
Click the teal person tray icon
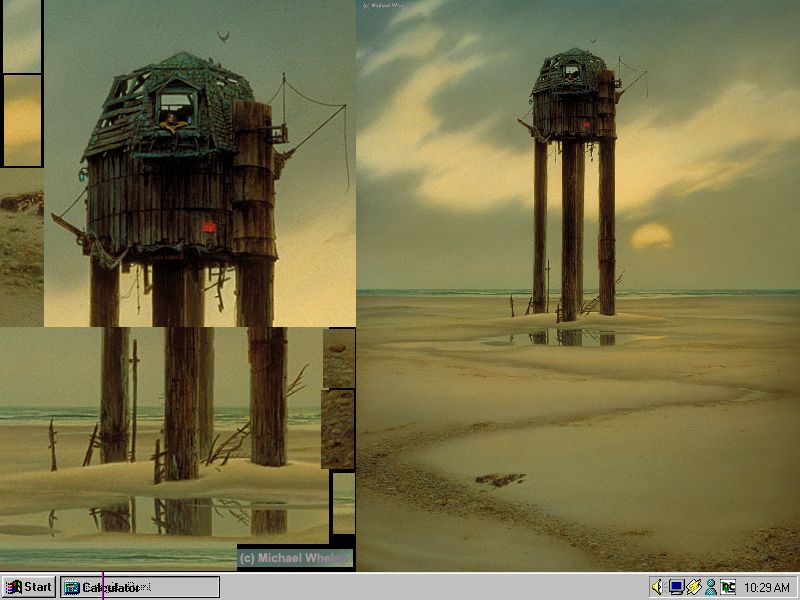tap(711, 587)
